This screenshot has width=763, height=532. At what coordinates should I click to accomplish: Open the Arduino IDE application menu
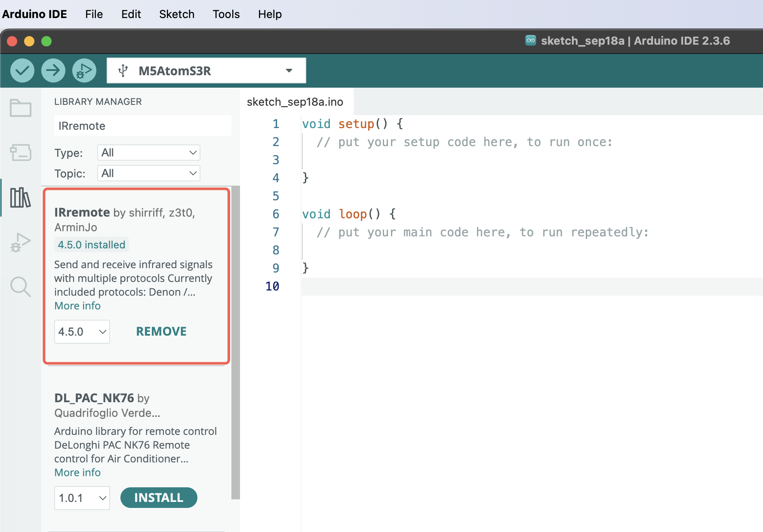[x=34, y=14]
